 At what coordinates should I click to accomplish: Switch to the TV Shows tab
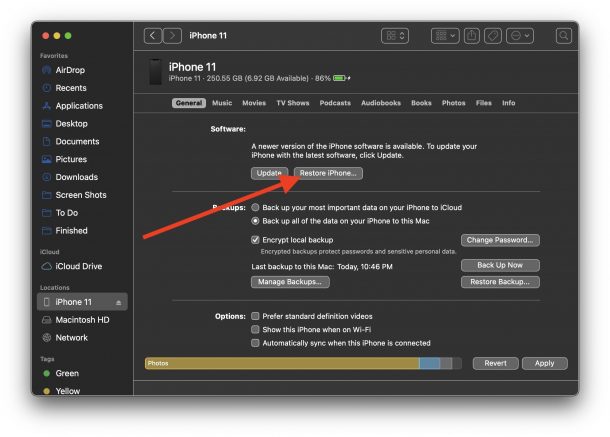293,103
